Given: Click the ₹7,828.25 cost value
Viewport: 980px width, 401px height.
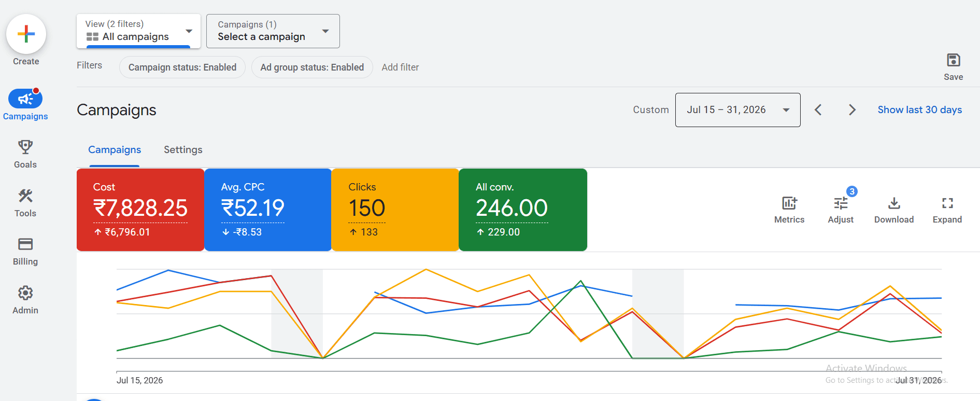Looking at the screenshot, I should coord(140,209).
